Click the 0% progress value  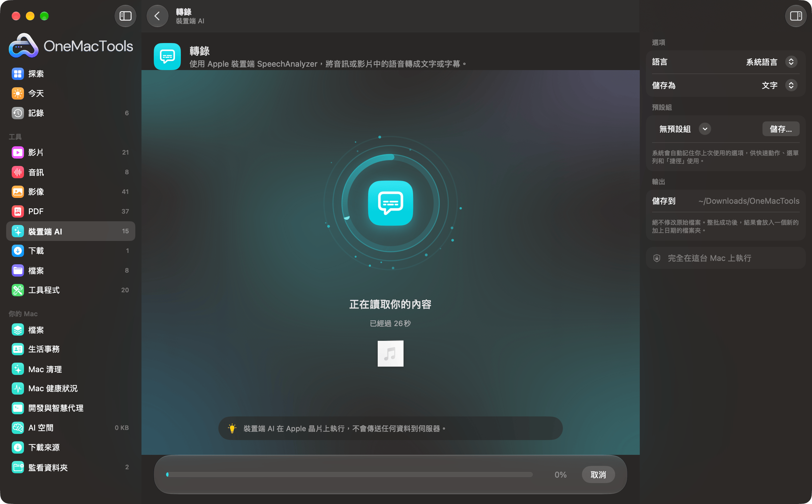[x=560, y=475]
